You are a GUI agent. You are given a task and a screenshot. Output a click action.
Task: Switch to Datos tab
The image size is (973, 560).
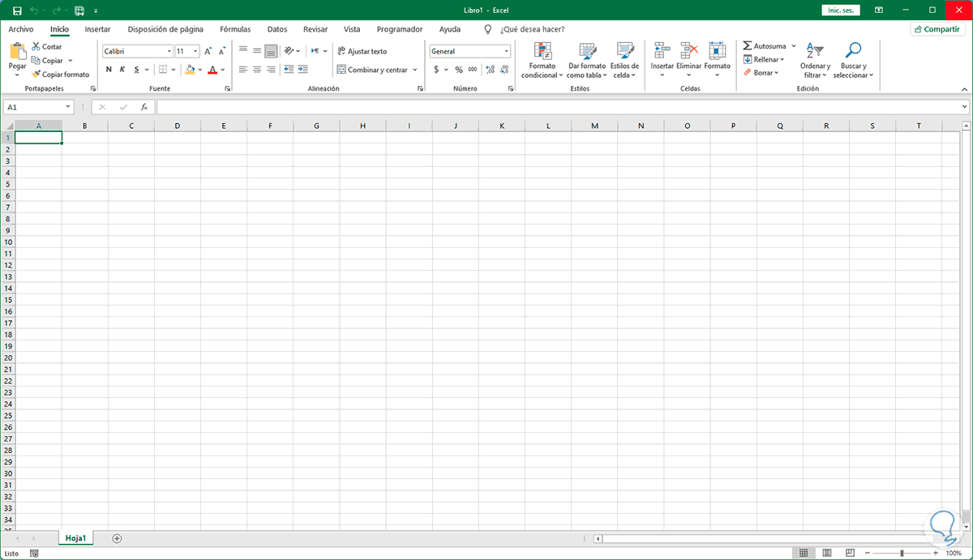pyautogui.click(x=277, y=29)
